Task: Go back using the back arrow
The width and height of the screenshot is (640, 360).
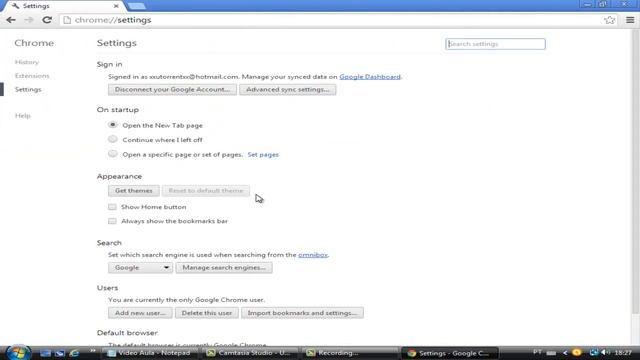Action: (x=11, y=20)
